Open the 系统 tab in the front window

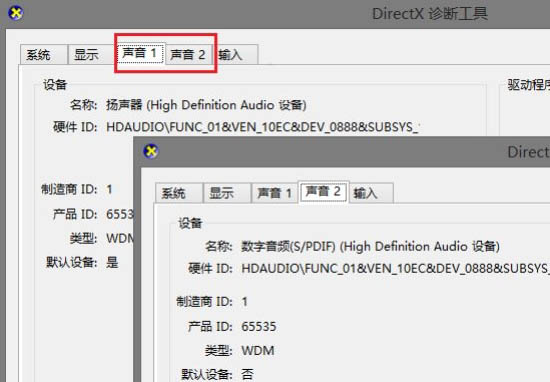point(179,193)
